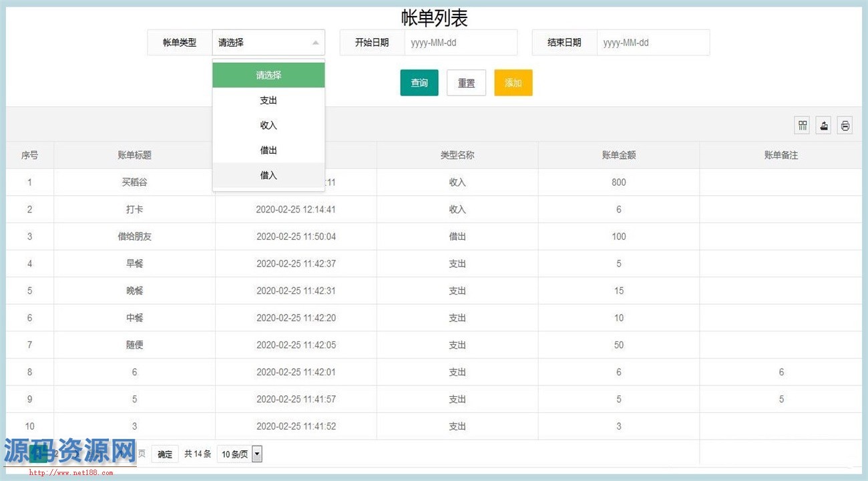The width and height of the screenshot is (868, 481).
Task: Select the 早餐 bill title cell
Action: click(134, 263)
